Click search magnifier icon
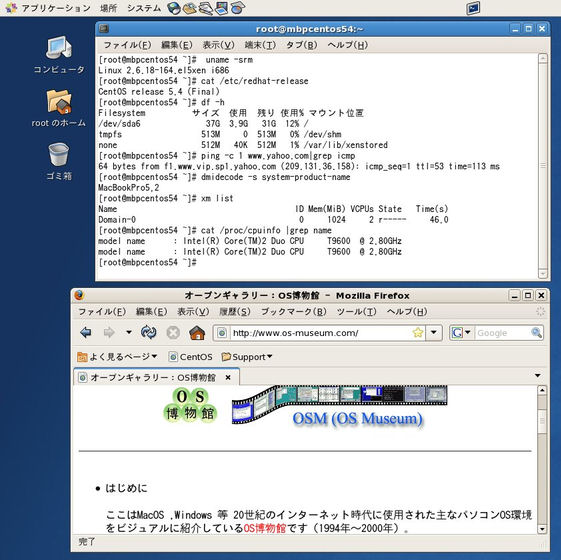This screenshot has width=561, height=560. click(x=537, y=333)
